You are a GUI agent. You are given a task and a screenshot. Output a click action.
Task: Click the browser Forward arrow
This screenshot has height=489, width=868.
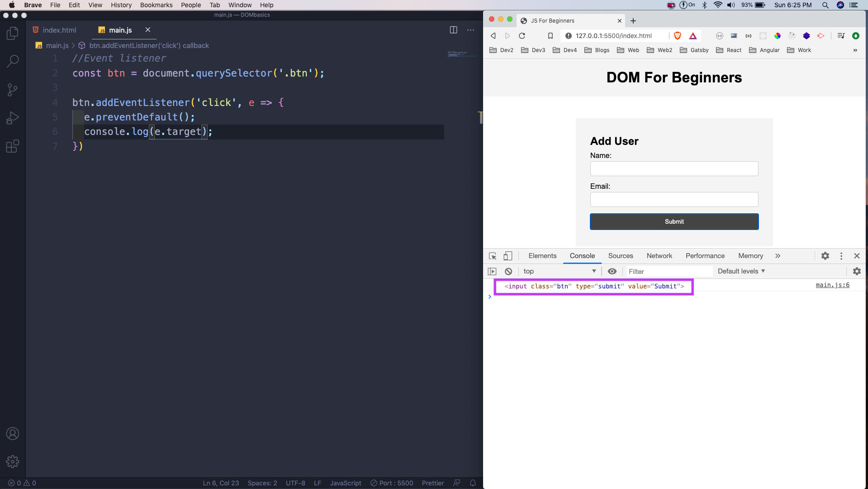[x=508, y=36]
